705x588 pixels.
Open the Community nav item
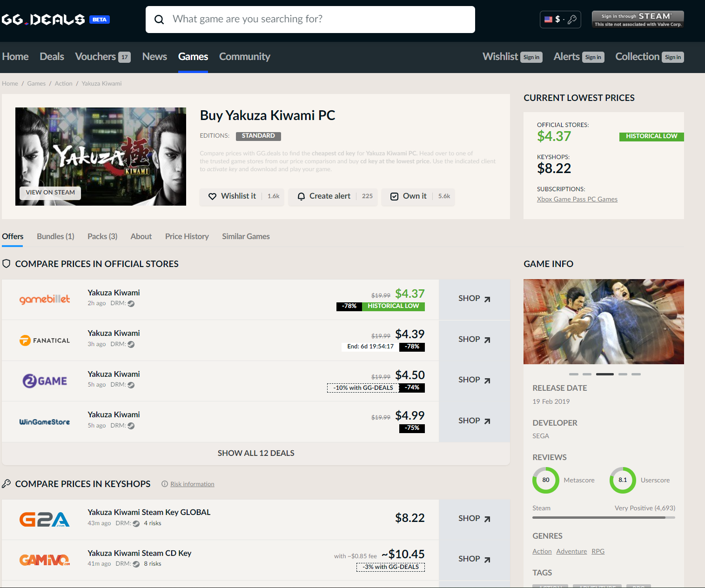pos(245,57)
